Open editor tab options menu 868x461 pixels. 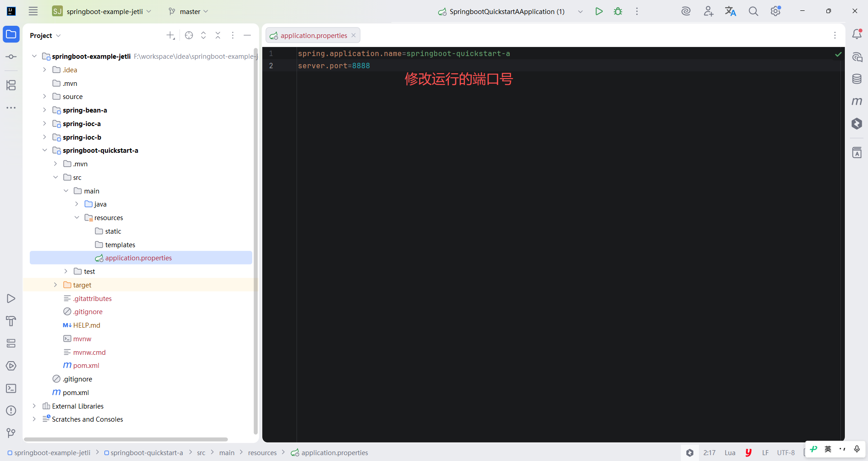click(835, 35)
